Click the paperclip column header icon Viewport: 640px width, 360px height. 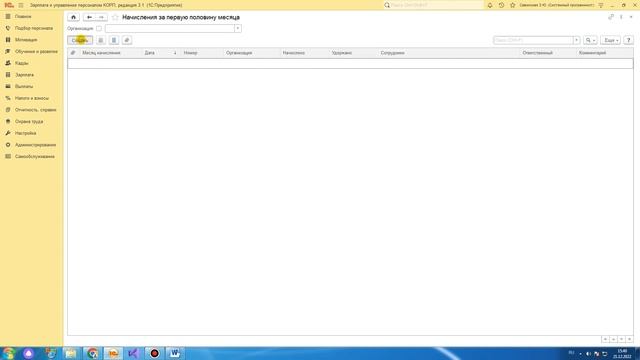pyautogui.click(x=73, y=53)
